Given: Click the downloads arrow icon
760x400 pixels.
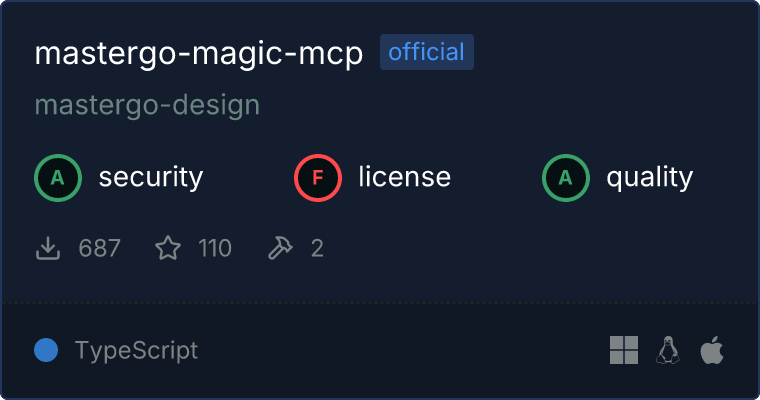Looking at the screenshot, I should [48, 248].
